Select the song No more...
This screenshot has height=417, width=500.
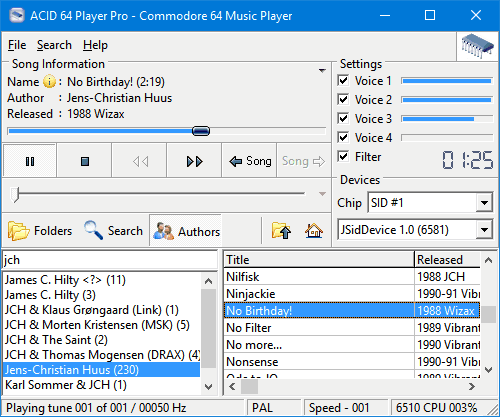point(319,345)
